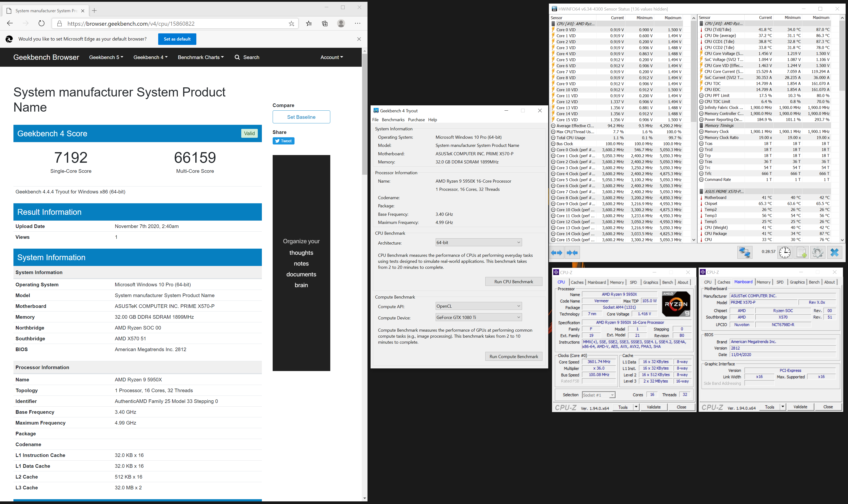Viewport: 848px width, 504px height.
Task: Switch to Caches tab in left CPU-Z window
Action: pos(577,282)
